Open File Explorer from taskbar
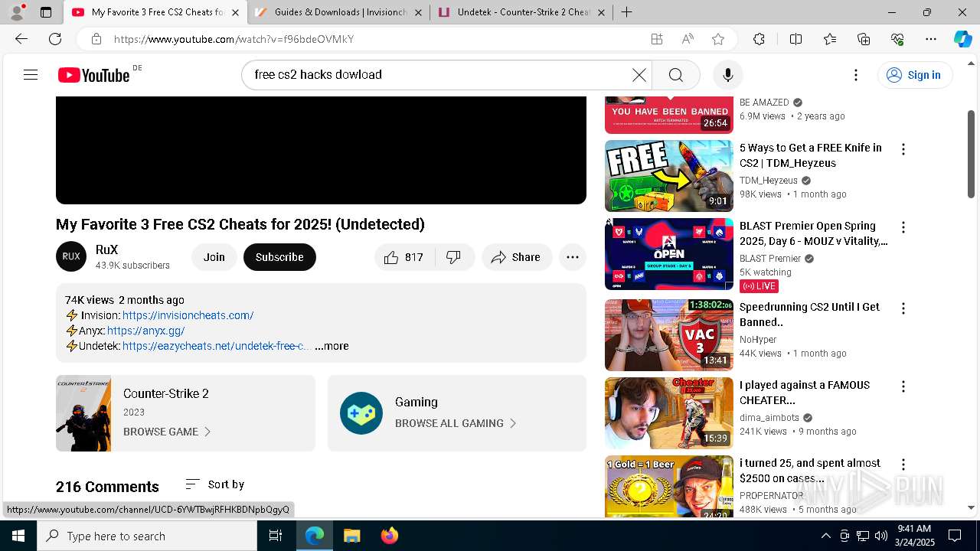 (351, 536)
